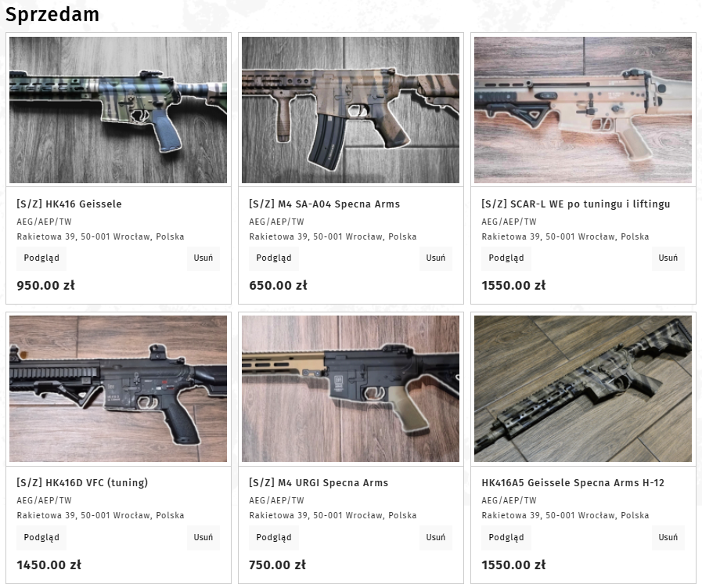
Task: Open the M4 URGI Specna Arms photo
Action: (351, 388)
